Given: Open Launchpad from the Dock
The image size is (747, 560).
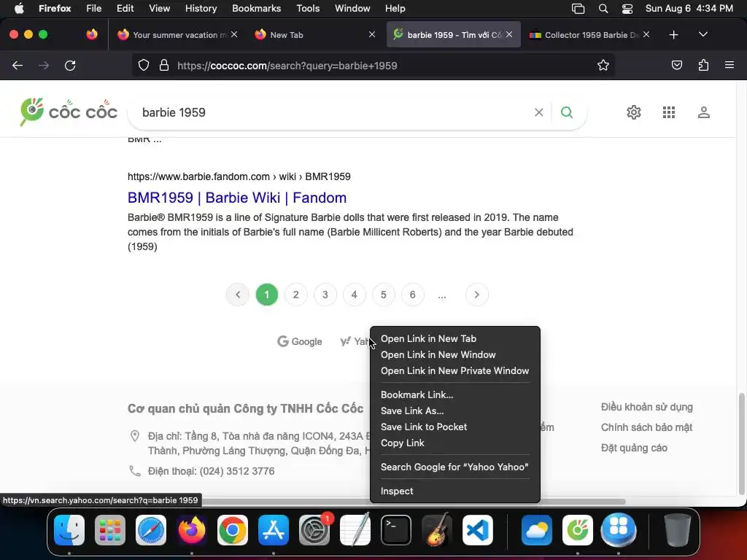Looking at the screenshot, I should coord(110,530).
